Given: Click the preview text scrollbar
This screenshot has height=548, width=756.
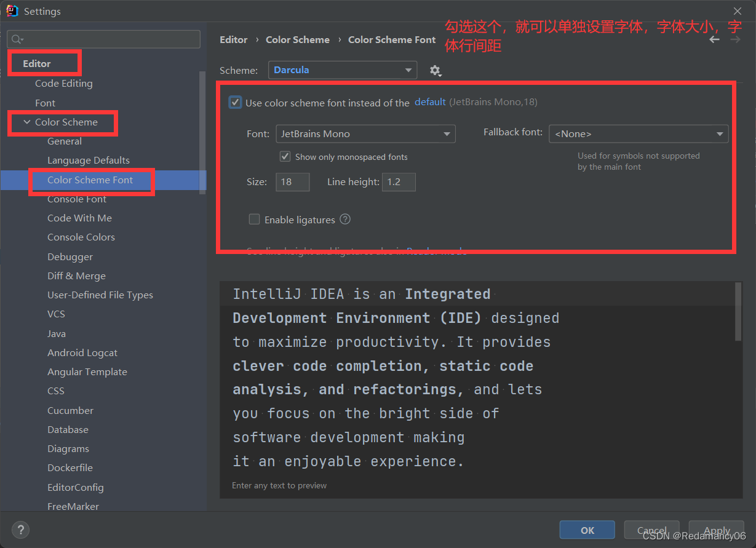Looking at the screenshot, I should click(739, 311).
